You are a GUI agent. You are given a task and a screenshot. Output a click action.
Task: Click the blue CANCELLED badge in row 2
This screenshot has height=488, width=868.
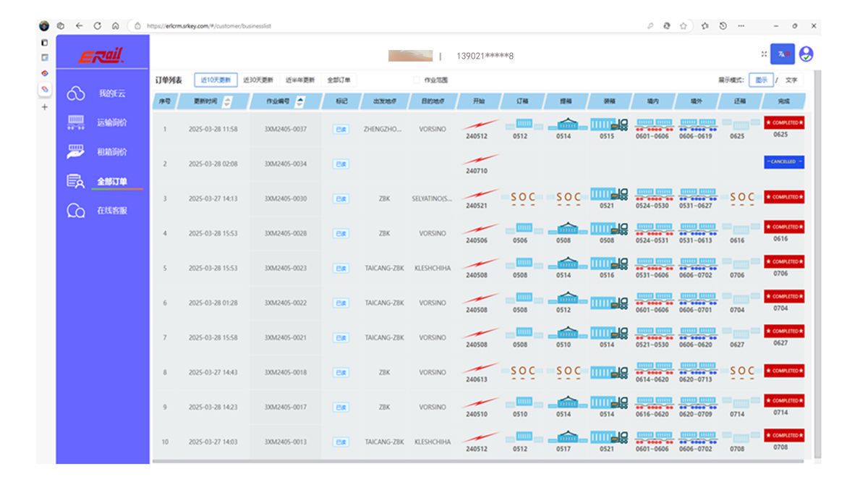click(784, 161)
